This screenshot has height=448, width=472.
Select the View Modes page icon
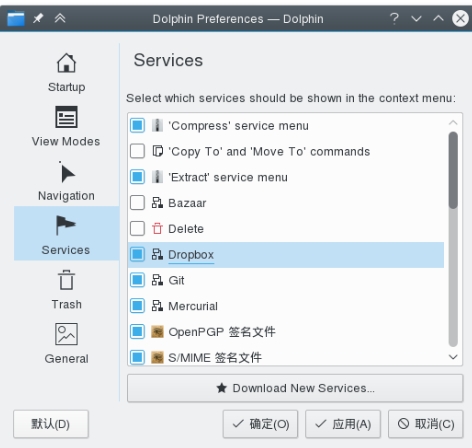(66, 117)
